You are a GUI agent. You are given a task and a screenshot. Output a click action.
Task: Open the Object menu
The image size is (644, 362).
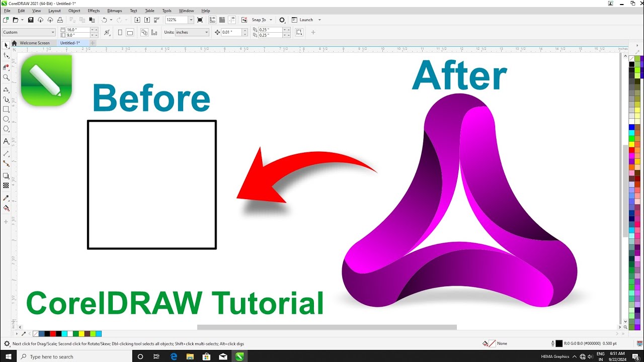74,11
